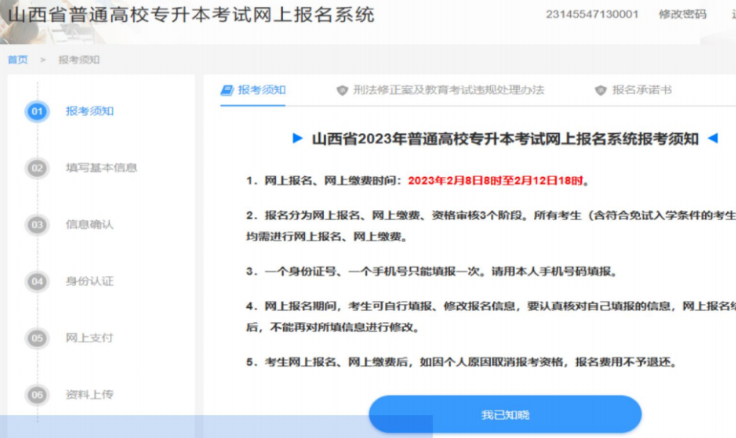736x438 pixels.
Task: Click the step 02 circle icon
Action: point(37,168)
